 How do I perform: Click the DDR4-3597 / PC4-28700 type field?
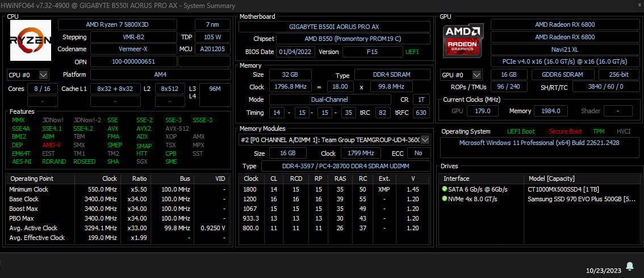346,166
